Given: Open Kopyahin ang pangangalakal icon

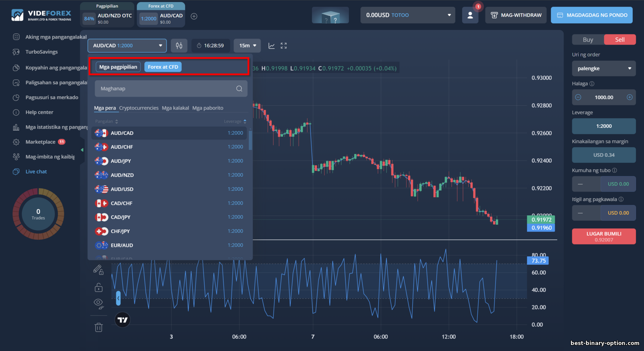Looking at the screenshot, I should [x=16, y=67].
